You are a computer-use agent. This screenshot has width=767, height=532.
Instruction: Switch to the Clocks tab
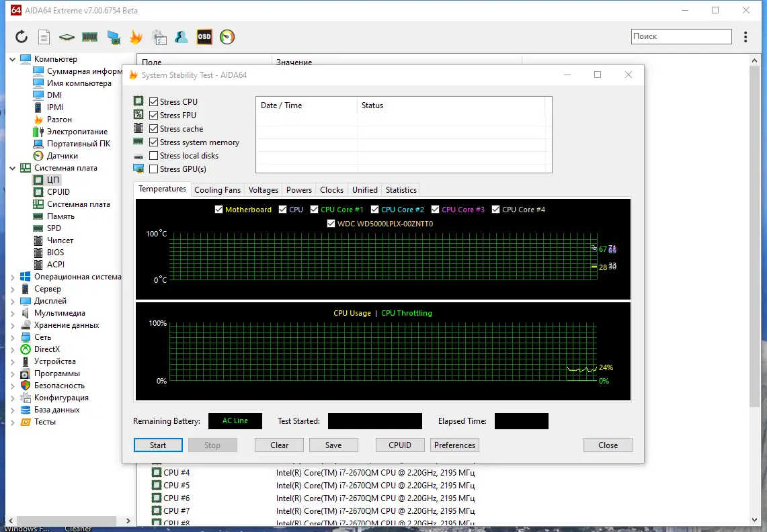tap(331, 189)
